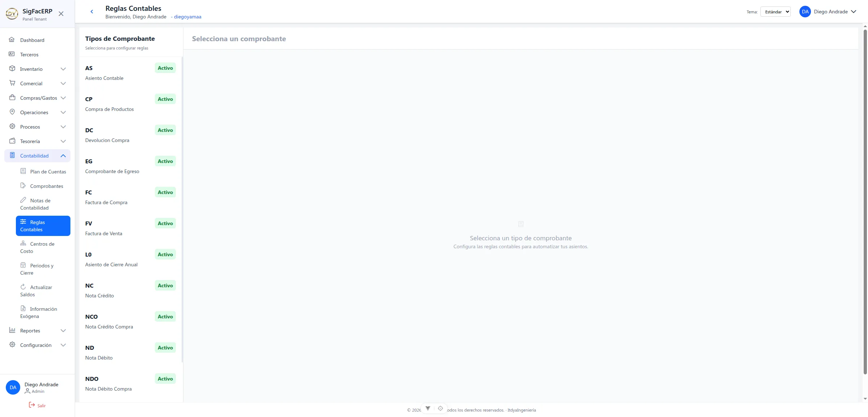Expand the Reportes menu chevron
This screenshot has height=417, width=868.
[x=63, y=331]
